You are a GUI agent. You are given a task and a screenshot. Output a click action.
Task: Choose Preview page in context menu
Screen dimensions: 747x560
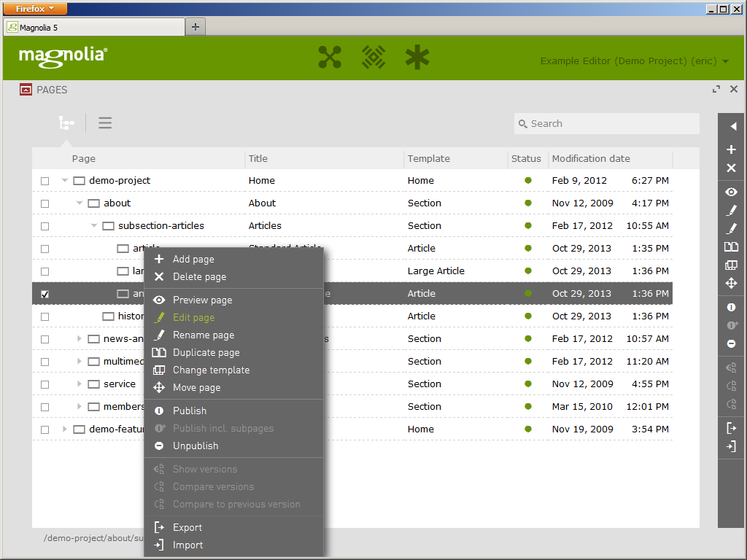(x=233, y=300)
